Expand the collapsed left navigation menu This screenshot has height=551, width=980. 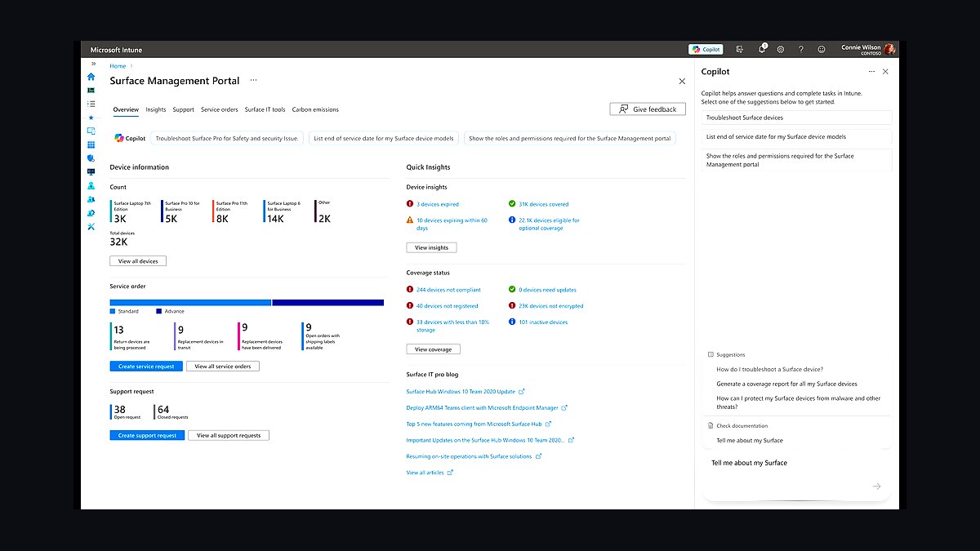coord(93,64)
